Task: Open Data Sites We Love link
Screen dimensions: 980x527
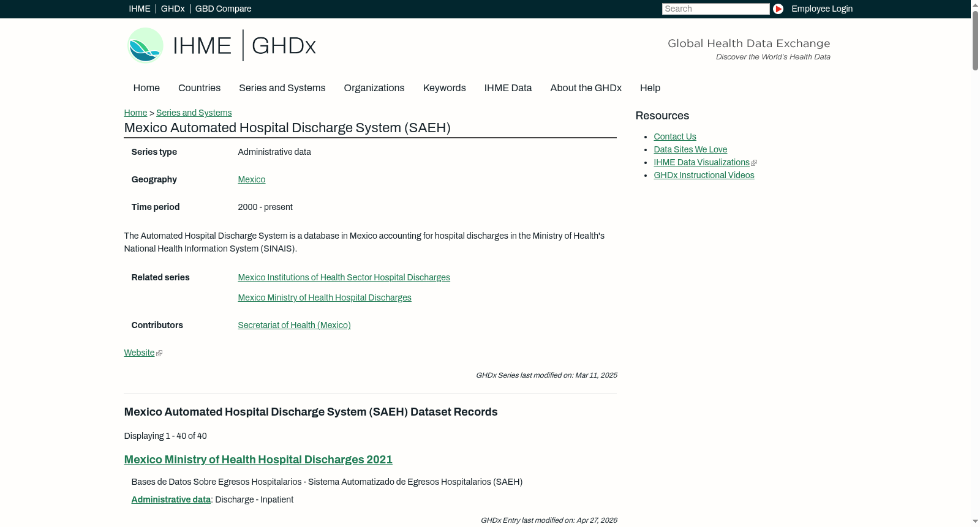Action: (x=690, y=149)
